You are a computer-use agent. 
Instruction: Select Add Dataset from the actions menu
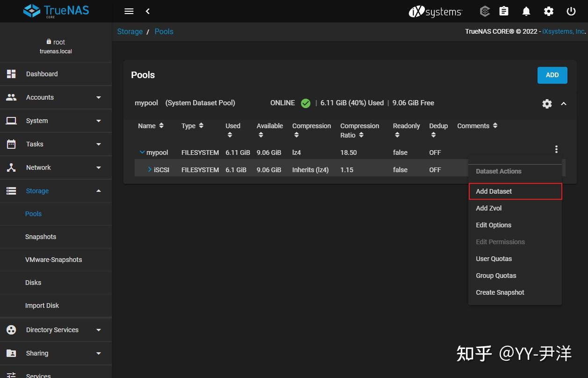pos(494,191)
